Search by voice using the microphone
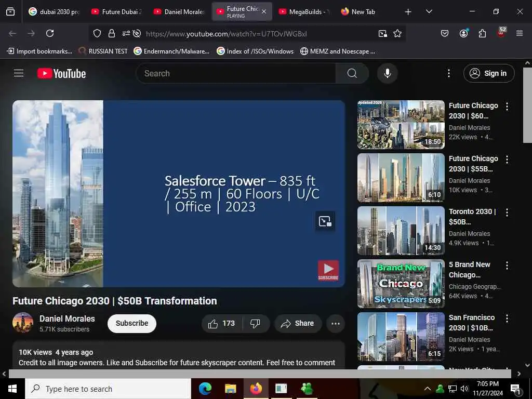Screen dimensions: 532x399 (388, 73)
